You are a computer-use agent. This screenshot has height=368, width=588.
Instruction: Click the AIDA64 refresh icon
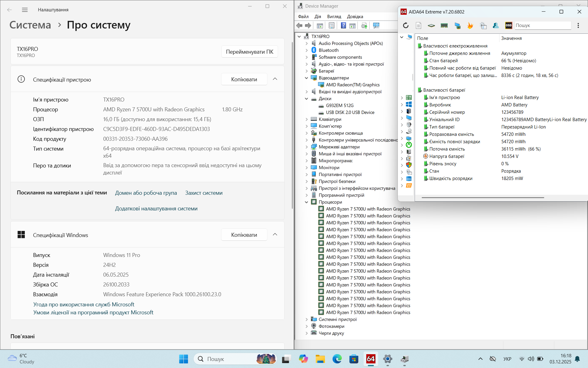(406, 25)
